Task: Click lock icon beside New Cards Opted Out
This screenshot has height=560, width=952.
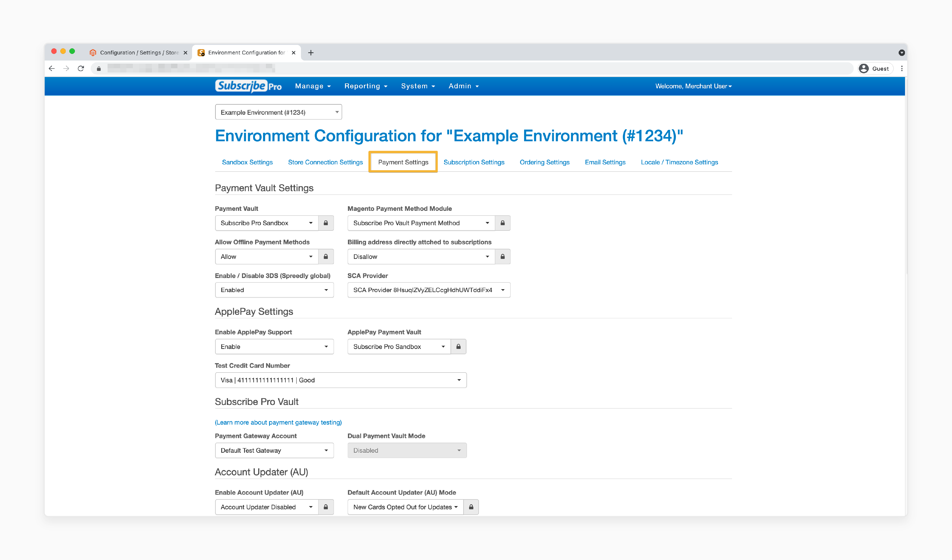Action: 471,507
